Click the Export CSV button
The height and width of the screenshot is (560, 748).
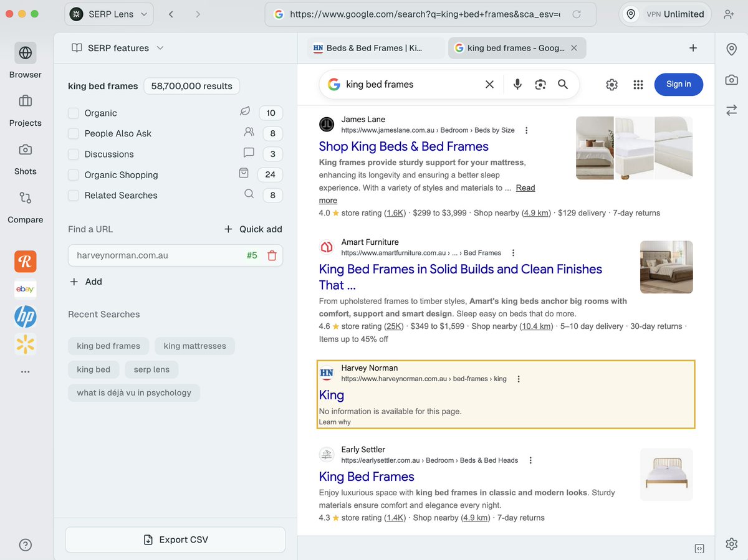[175, 539]
